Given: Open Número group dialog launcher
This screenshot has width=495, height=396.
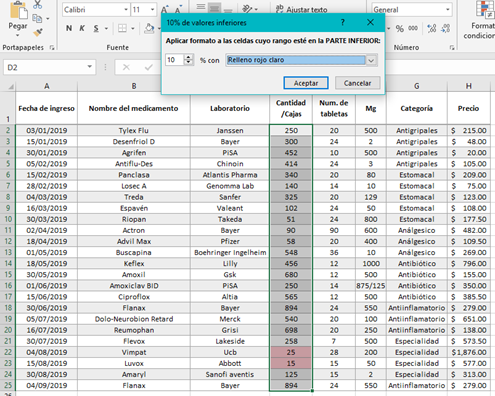Looking at the screenshot, I should pos(452,48).
